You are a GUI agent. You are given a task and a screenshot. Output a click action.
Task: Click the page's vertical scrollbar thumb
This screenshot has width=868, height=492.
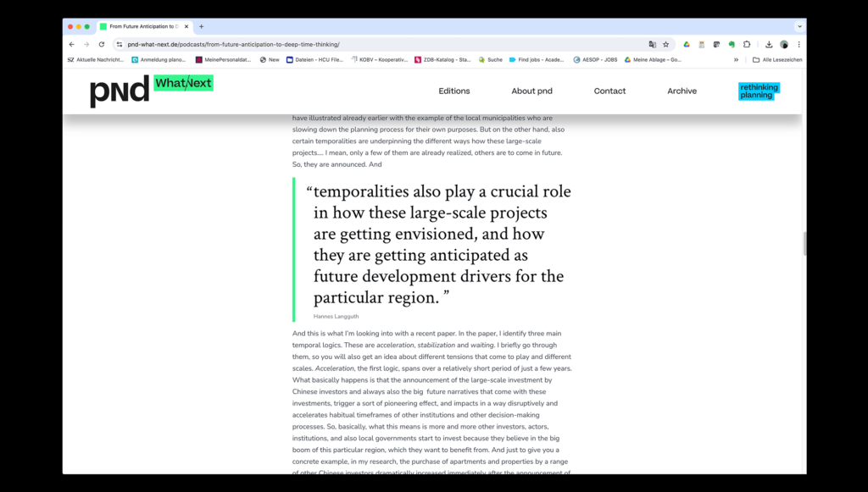coord(804,244)
